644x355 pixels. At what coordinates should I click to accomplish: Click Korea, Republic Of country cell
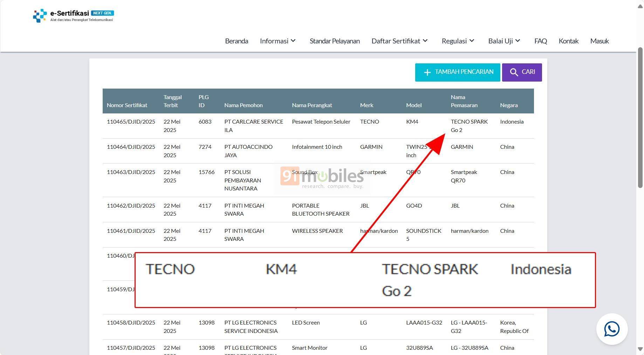pos(514,327)
